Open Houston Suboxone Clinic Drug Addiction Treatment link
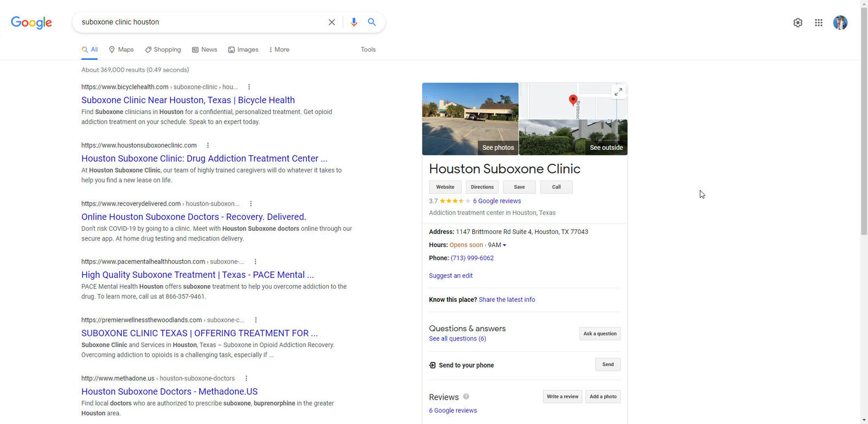This screenshot has height=424, width=868. coord(205,159)
